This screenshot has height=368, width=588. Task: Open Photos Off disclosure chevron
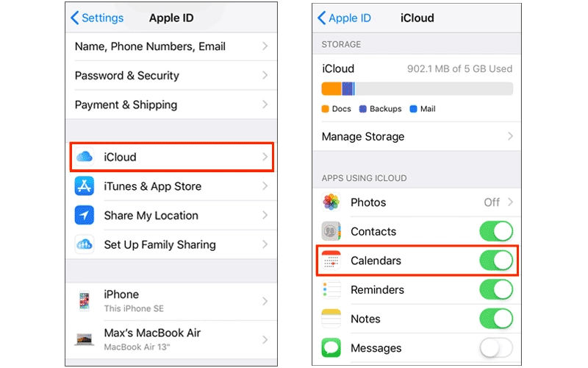coord(510,202)
